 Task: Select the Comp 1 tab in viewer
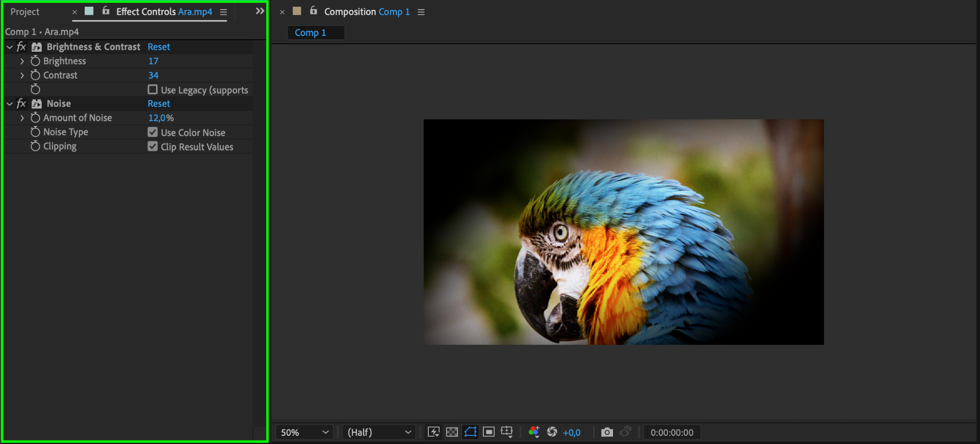coord(311,33)
